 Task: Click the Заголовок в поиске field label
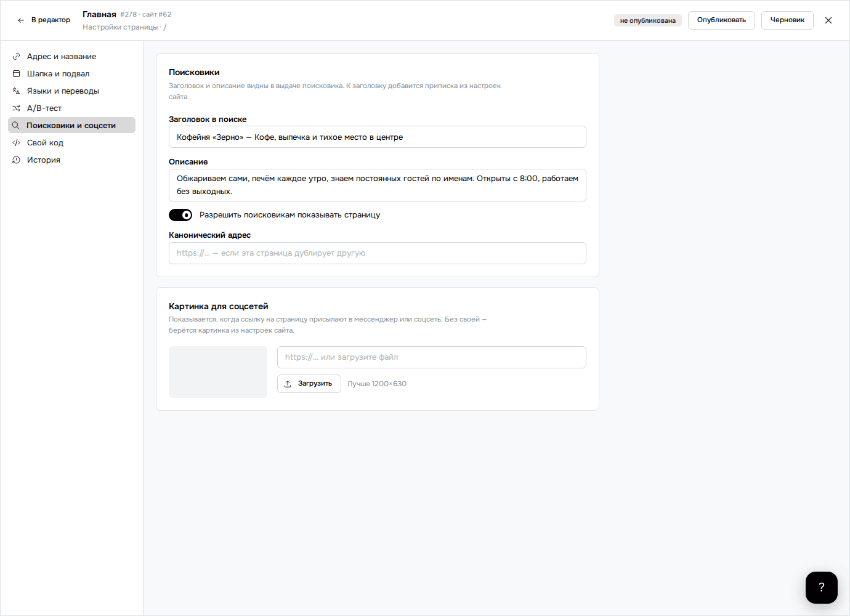click(208, 120)
